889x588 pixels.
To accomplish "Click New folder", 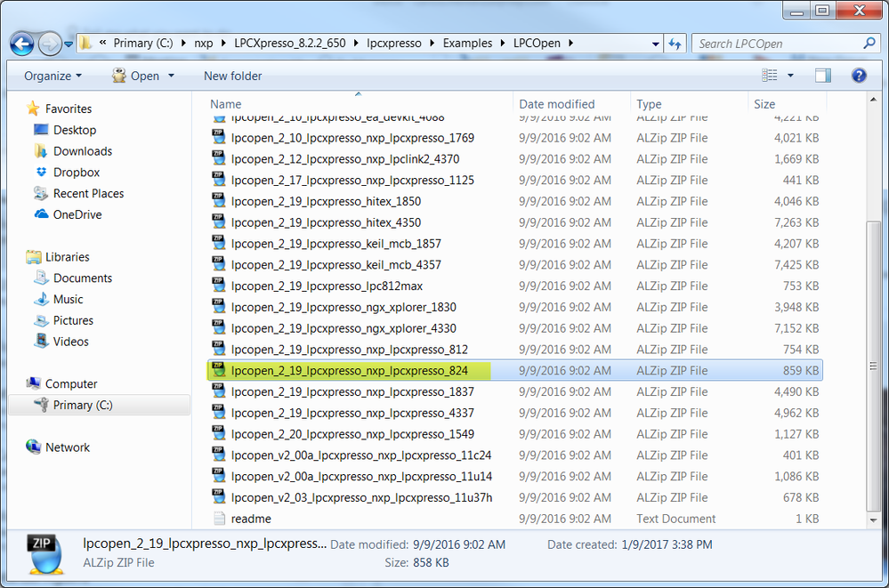I will pyautogui.click(x=232, y=76).
